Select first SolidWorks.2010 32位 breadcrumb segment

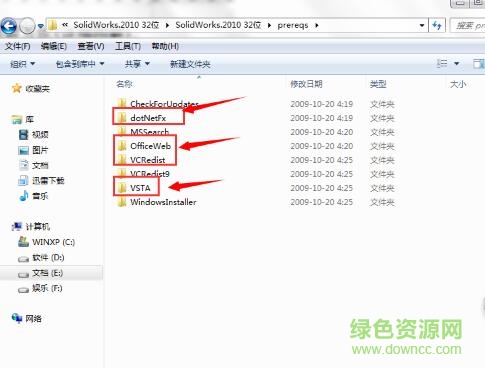[116, 25]
